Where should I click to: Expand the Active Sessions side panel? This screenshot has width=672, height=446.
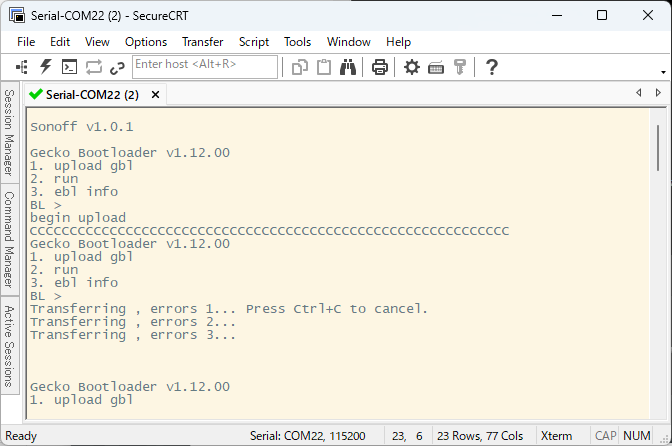(9, 346)
